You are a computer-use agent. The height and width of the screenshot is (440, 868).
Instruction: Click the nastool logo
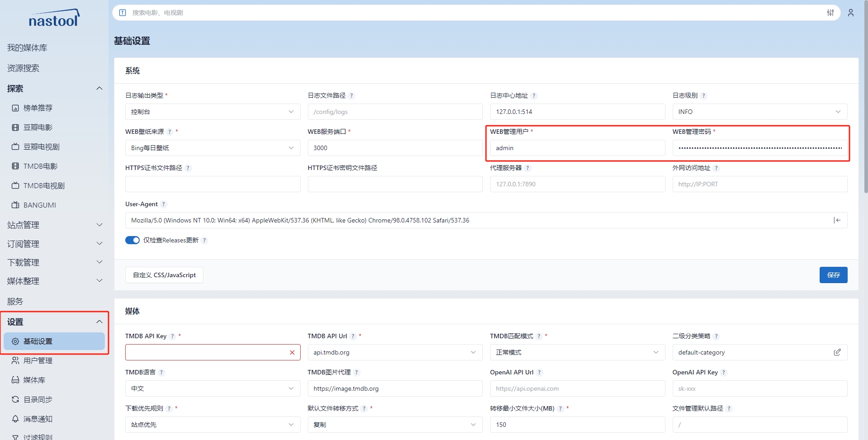[x=54, y=18]
